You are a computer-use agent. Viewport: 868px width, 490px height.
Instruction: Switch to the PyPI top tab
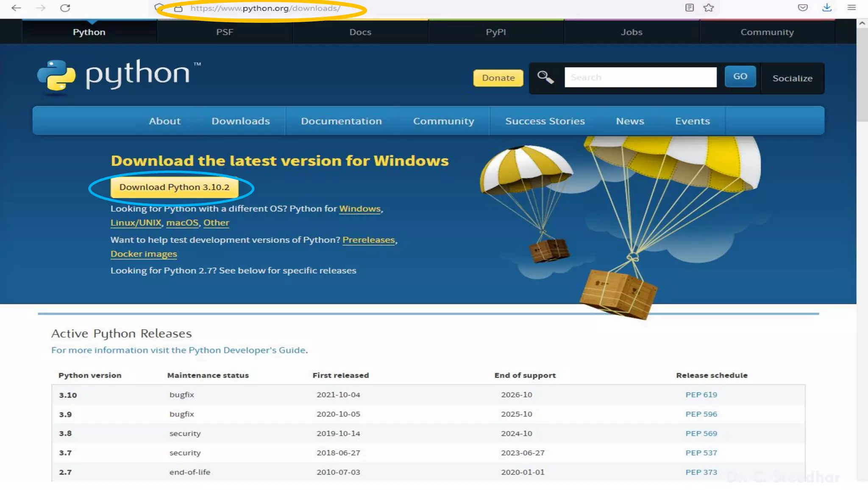coord(495,32)
